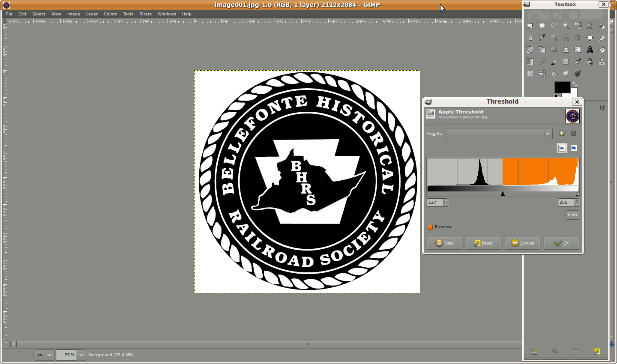Reset the Threshold settings
The width and height of the screenshot is (617, 364).
click(483, 243)
